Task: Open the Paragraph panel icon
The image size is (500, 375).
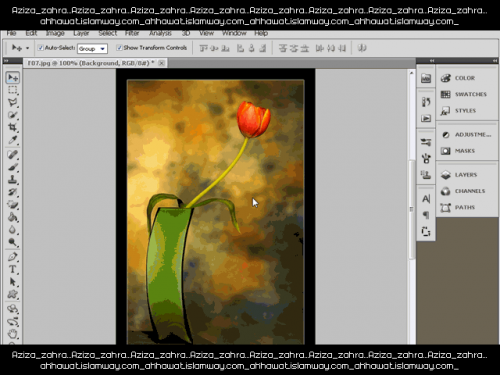Action: point(426,215)
